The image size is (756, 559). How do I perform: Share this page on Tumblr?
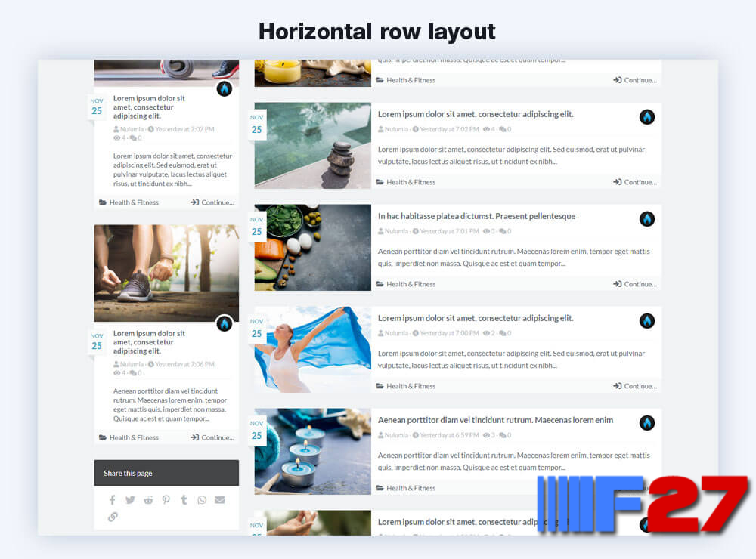(x=184, y=500)
